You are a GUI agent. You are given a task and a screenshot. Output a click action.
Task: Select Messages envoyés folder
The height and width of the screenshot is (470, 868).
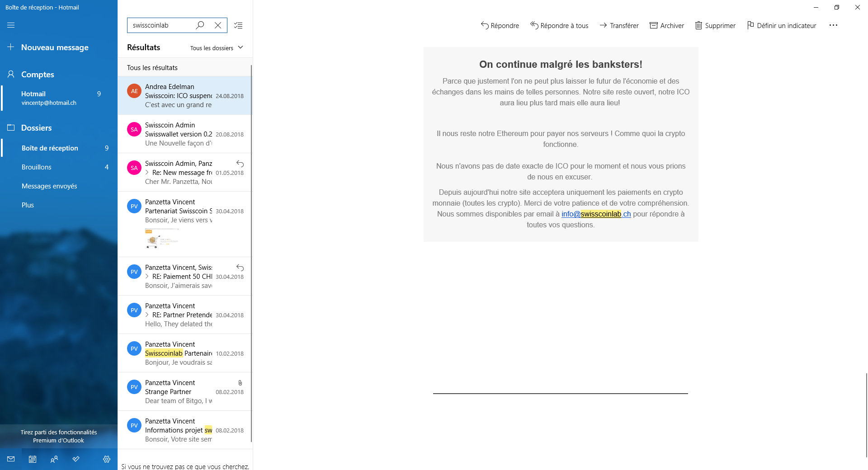[x=49, y=186]
